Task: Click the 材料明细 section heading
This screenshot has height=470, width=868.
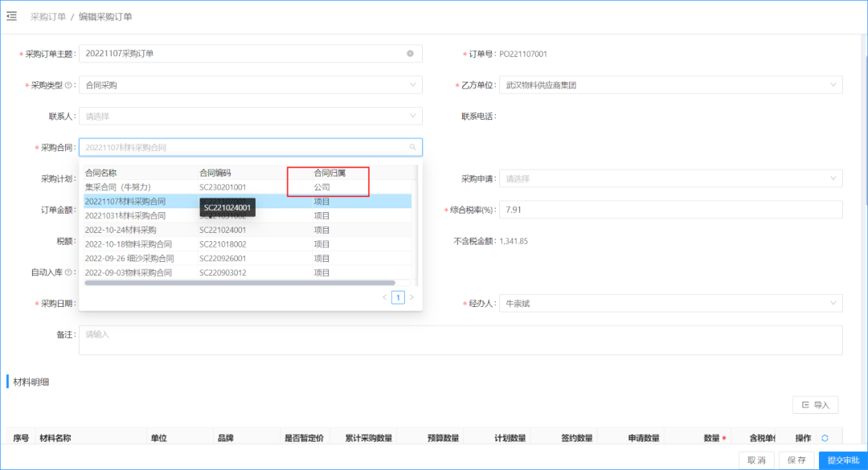Action: pos(31,382)
